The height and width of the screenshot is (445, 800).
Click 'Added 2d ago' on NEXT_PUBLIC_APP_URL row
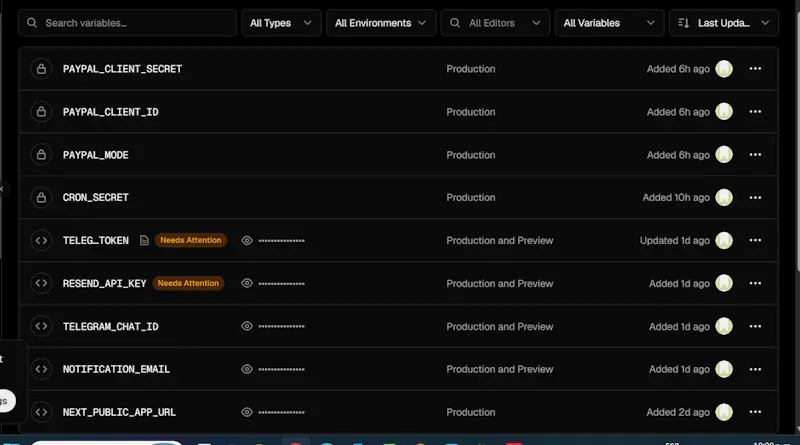(678, 412)
